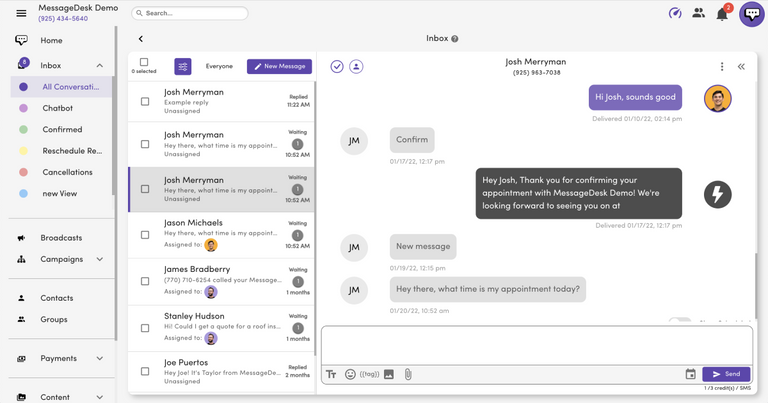768x403 pixels.
Task: Open text formatting icon in composer
Action: tap(331, 375)
